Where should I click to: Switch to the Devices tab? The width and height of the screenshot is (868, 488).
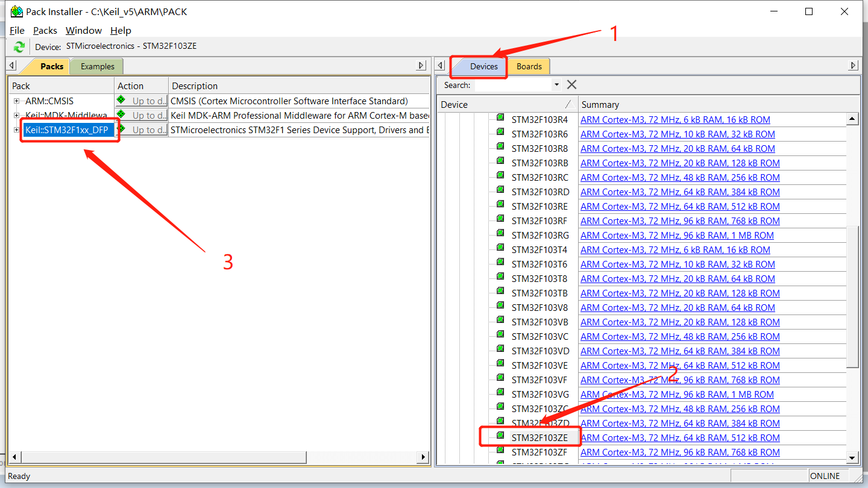pos(482,66)
